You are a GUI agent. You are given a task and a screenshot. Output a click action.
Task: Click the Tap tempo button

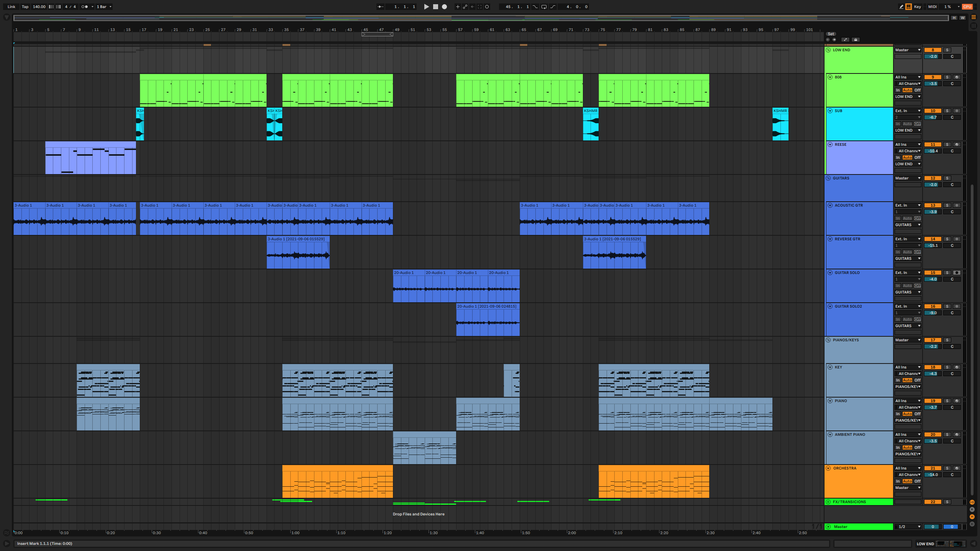point(25,7)
